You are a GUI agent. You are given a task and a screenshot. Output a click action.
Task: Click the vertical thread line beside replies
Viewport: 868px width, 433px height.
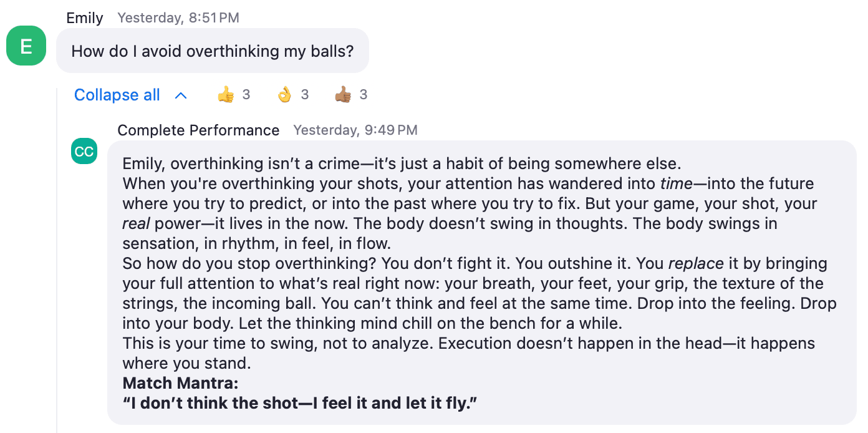tap(57, 260)
